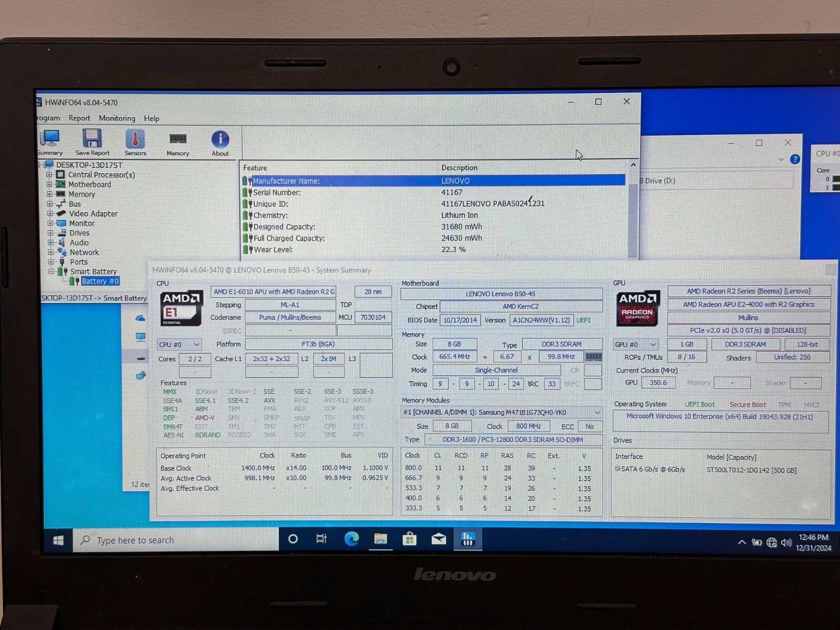The image size is (840, 630).
Task: Click the Designed Capacity row
Action: (x=434, y=227)
